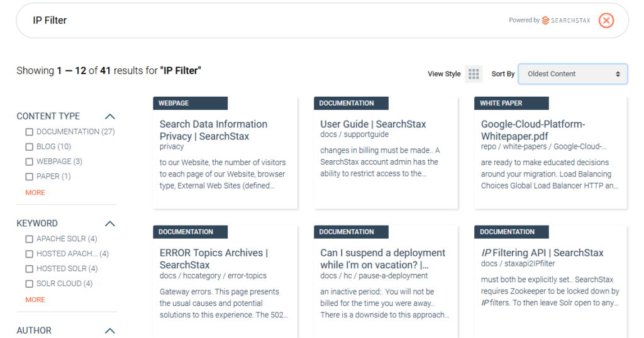The image size is (644, 338).
Task: Select the Solr Cloud keyword checkbox
Action: [x=29, y=283]
